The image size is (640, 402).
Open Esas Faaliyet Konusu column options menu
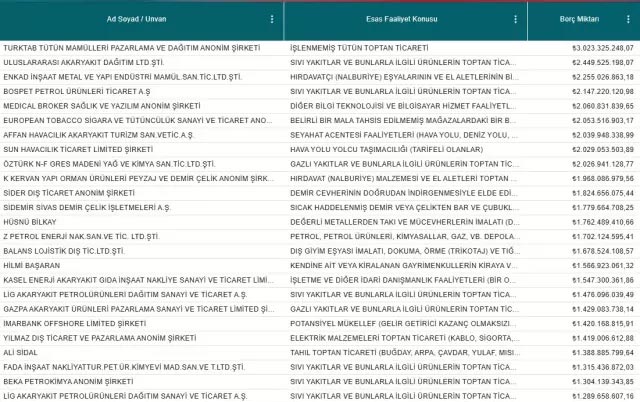516,19
